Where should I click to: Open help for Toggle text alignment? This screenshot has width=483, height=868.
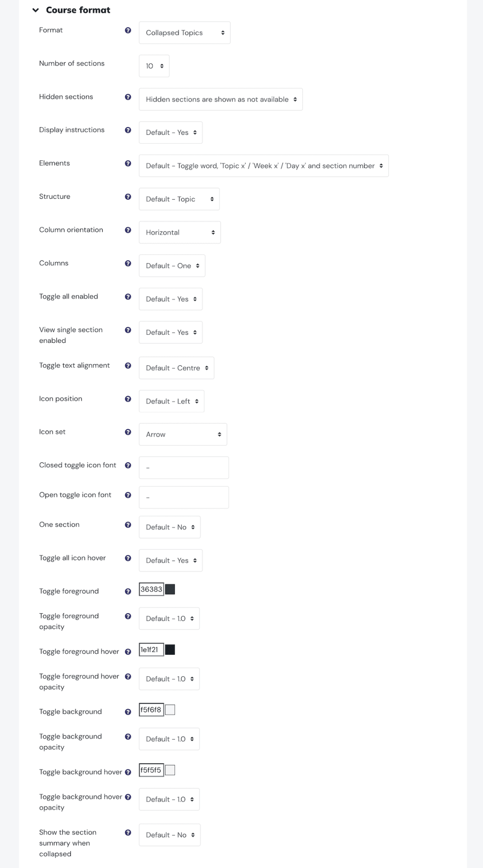[128, 366]
